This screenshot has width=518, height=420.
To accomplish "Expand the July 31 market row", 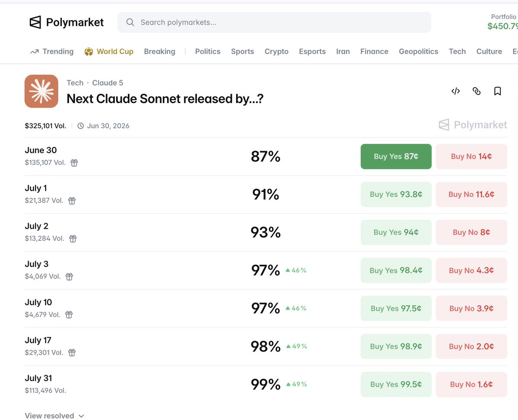I will (x=266, y=384).
